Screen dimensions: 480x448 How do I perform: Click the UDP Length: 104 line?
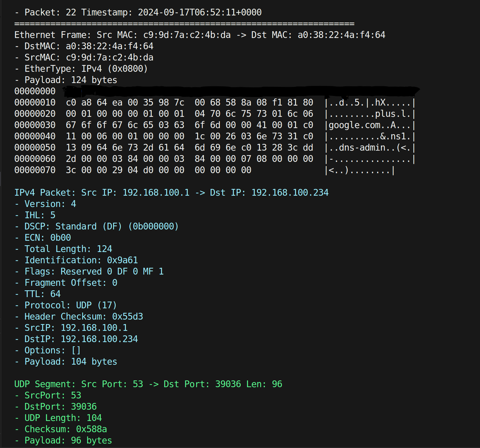58,418
